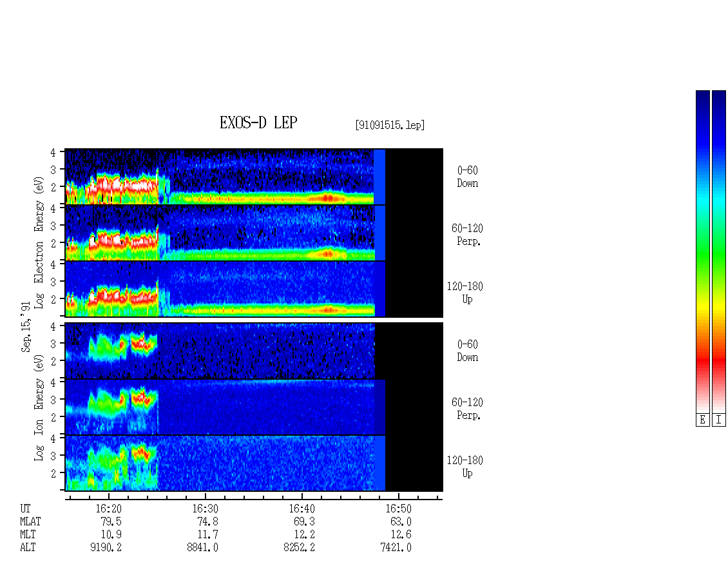Click the MLAT row label
Screen dimensions: 728x564
click(31, 521)
